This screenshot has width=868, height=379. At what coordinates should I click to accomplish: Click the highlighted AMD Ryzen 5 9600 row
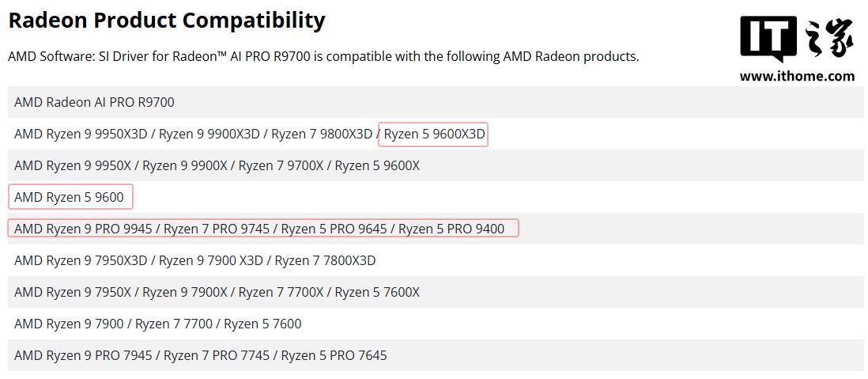coord(70,197)
